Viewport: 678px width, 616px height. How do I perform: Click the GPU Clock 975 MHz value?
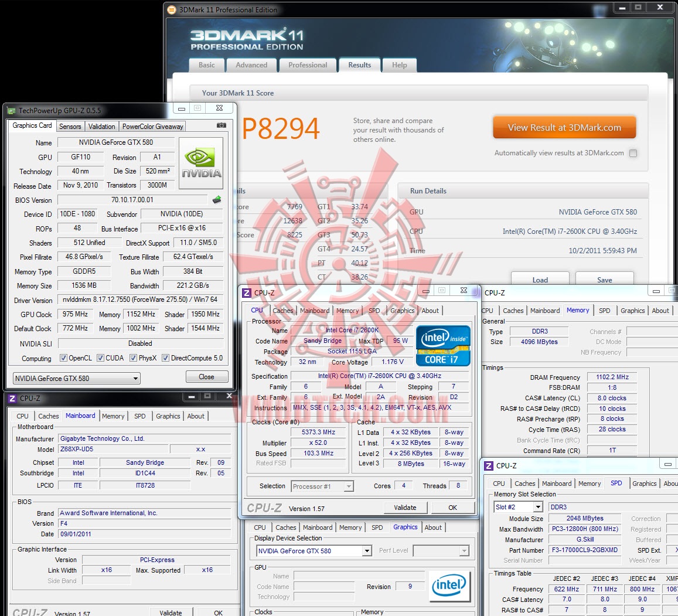[x=75, y=314]
